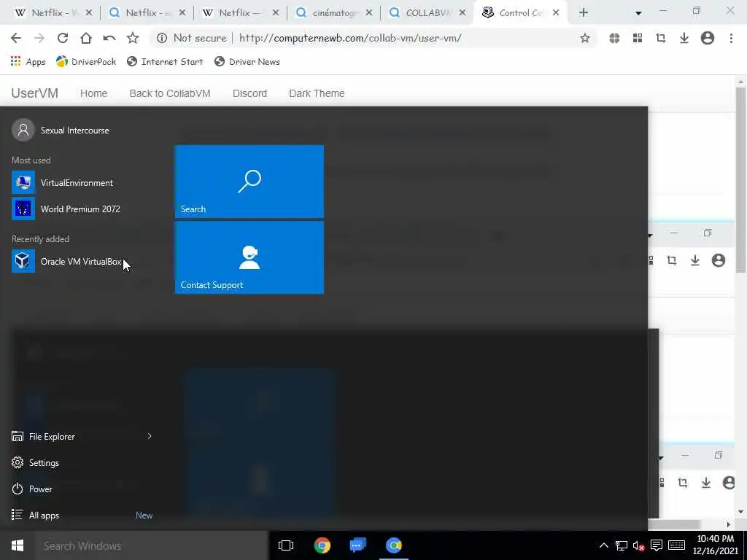Open the browser three-dot menu

(x=731, y=38)
